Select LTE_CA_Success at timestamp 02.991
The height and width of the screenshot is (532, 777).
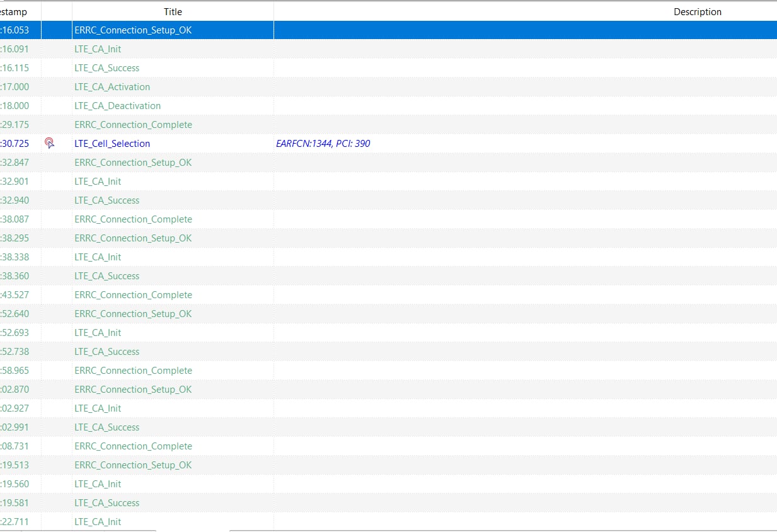(x=106, y=427)
